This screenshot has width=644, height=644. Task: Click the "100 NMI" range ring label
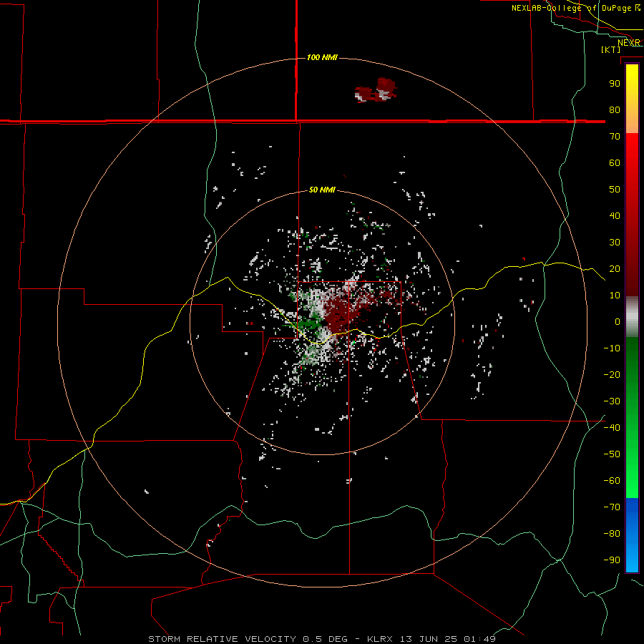pos(322,57)
